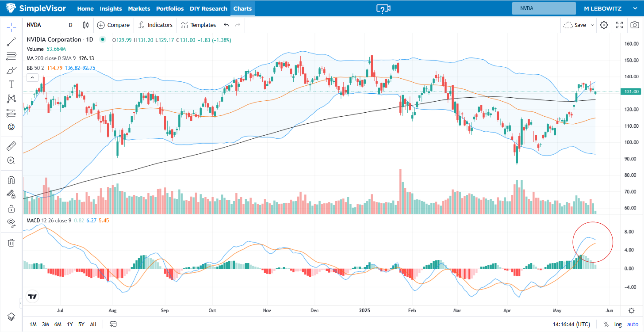The width and height of the screenshot is (644, 332).
Task: Open the indicator Templates menu
Action: 198,25
